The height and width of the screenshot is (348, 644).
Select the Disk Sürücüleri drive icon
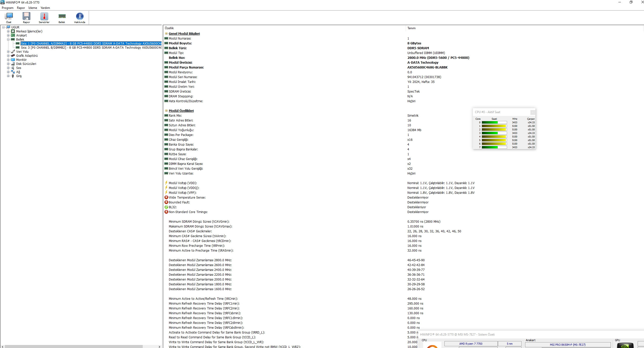click(x=13, y=64)
